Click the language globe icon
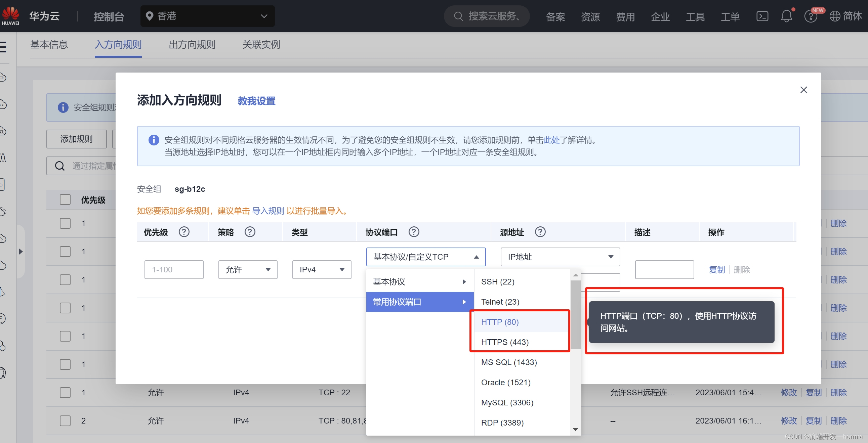Viewport: 868px width, 443px height. point(835,16)
